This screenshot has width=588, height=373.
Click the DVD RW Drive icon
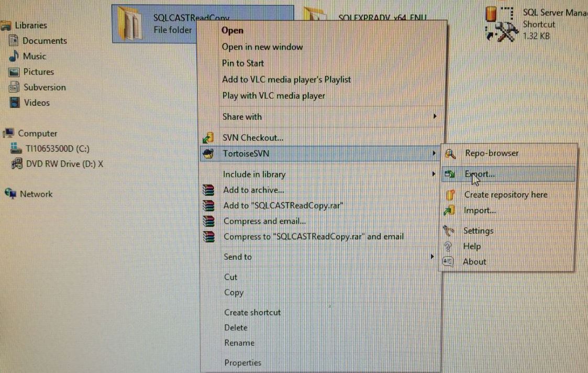point(17,163)
